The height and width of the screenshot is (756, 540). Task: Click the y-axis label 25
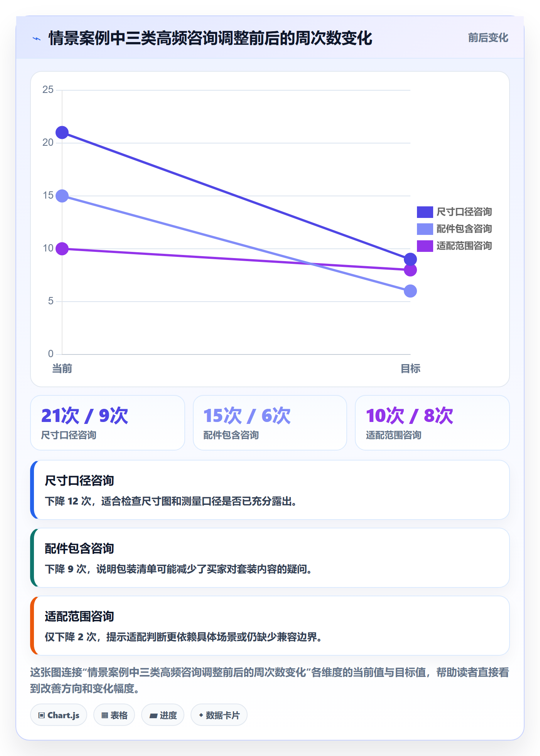(x=48, y=90)
